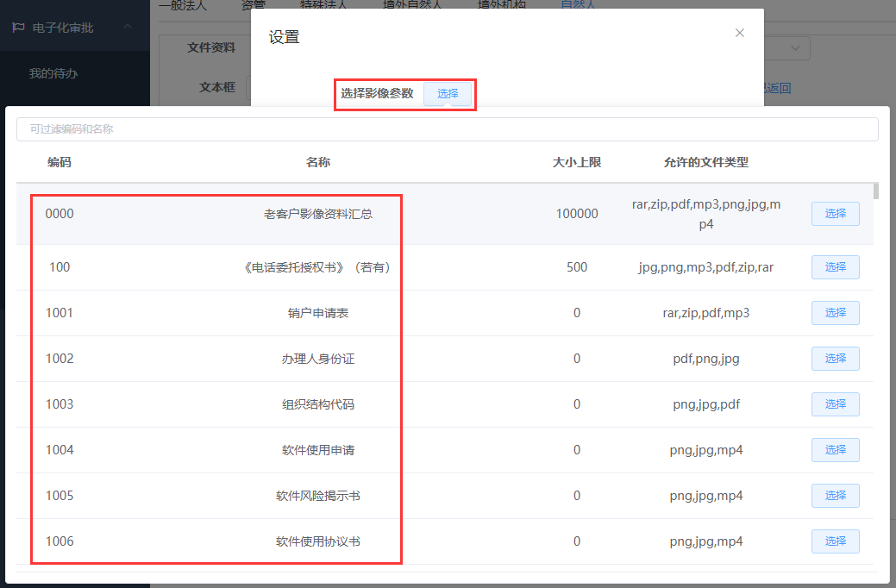This screenshot has height=588, width=896.
Task: Choose 选择 for row 1001 销户申请表
Action: [x=836, y=313]
